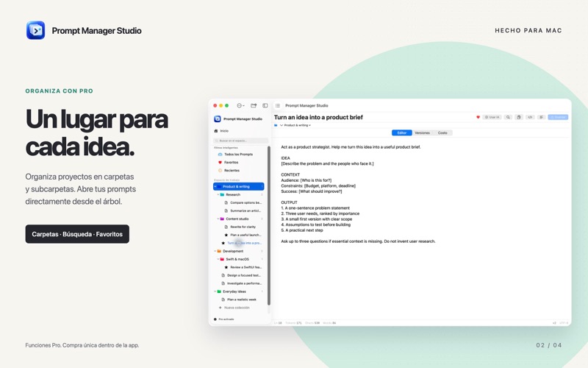Collapse the Product & writing folder
The height and width of the screenshot is (368, 588).
215,186
